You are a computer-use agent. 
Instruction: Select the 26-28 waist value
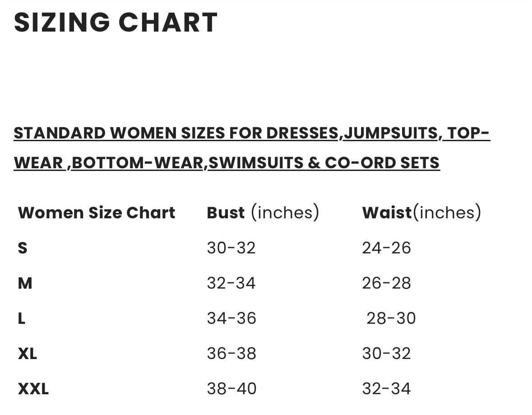click(x=386, y=283)
